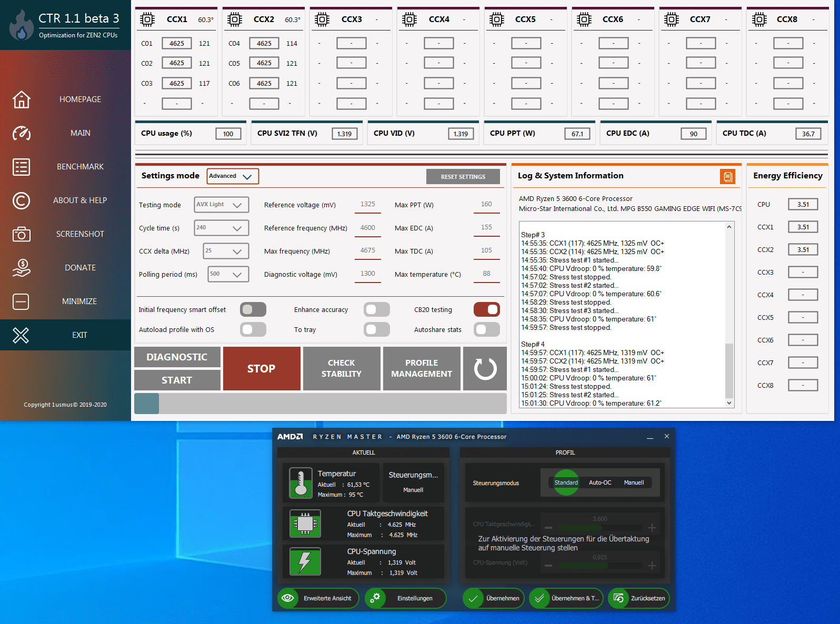Click the CCX4 chip icon
The height and width of the screenshot is (624, 840).
coord(409,19)
